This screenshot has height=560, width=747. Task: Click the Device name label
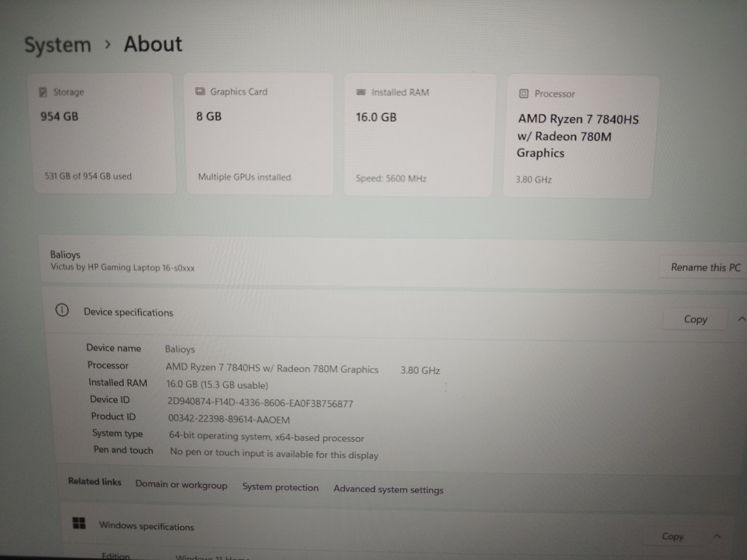[x=114, y=348]
